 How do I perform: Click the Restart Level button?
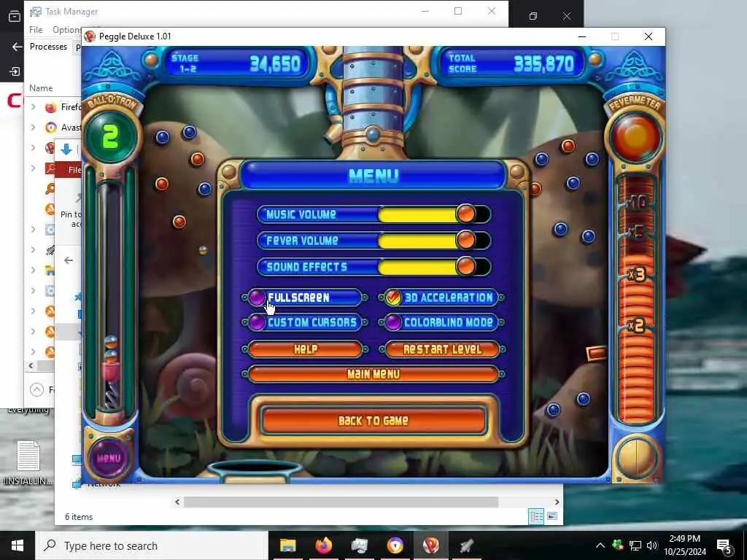point(442,349)
